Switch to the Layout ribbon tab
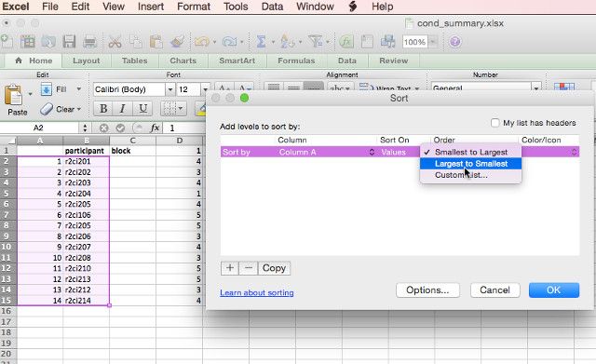 point(86,61)
